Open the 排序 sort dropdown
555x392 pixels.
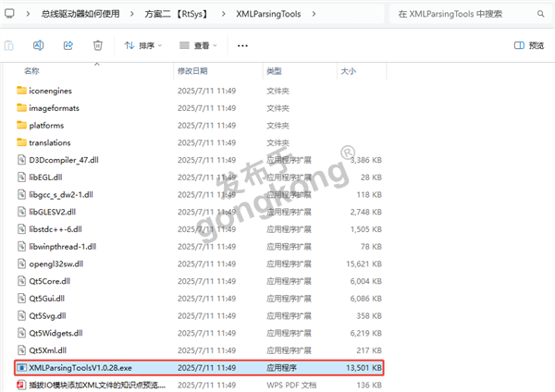(140, 45)
